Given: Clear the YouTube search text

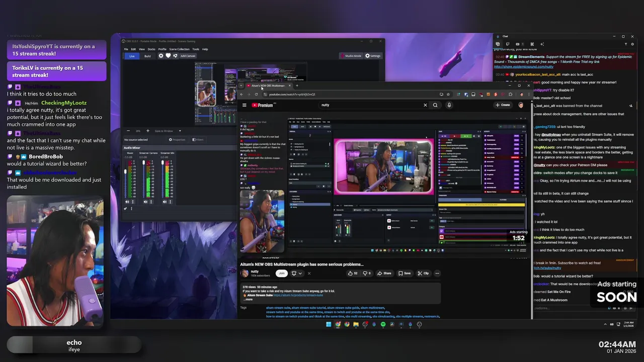Looking at the screenshot, I should 425,105.
